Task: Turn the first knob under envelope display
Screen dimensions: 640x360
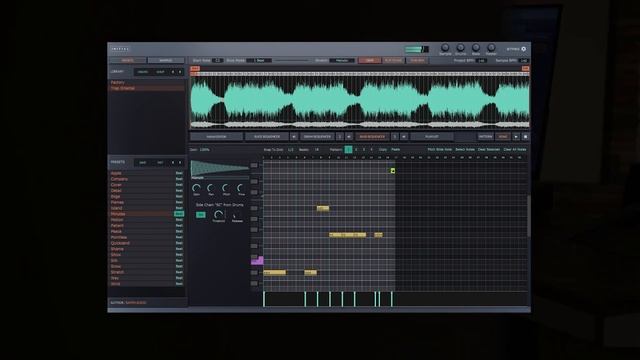Action: pos(196,188)
